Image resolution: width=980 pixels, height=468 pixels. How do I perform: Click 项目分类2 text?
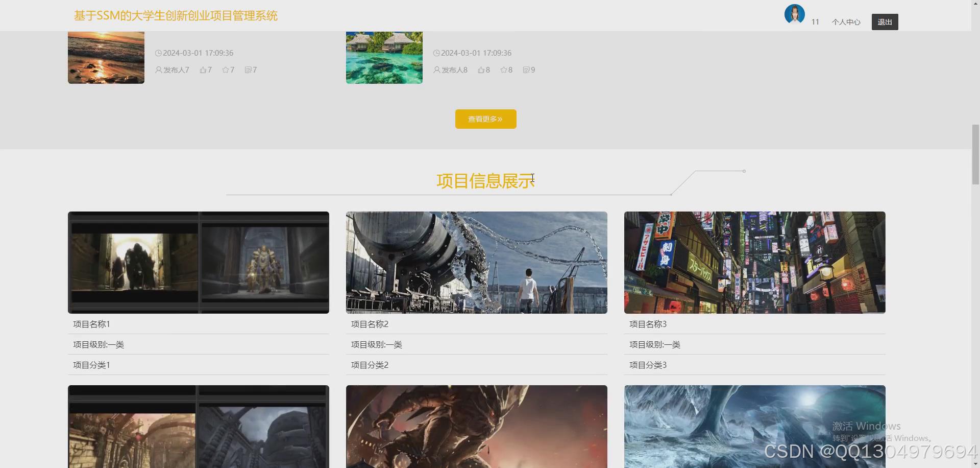370,365
